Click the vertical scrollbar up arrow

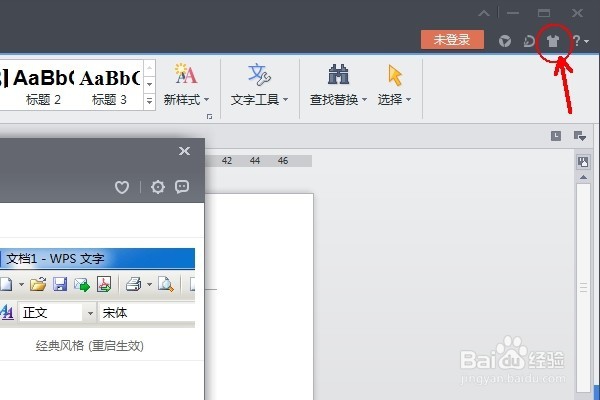click(583, 177)
